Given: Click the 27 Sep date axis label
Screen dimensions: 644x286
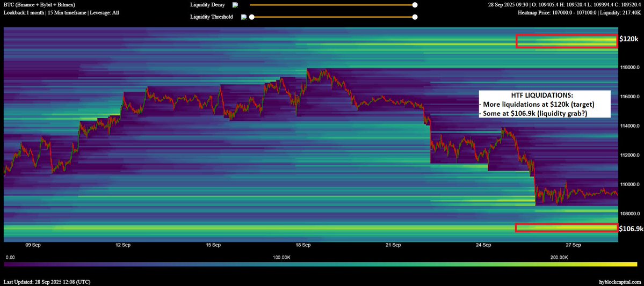Looking at the screenshot, I should tap(573, 245).
